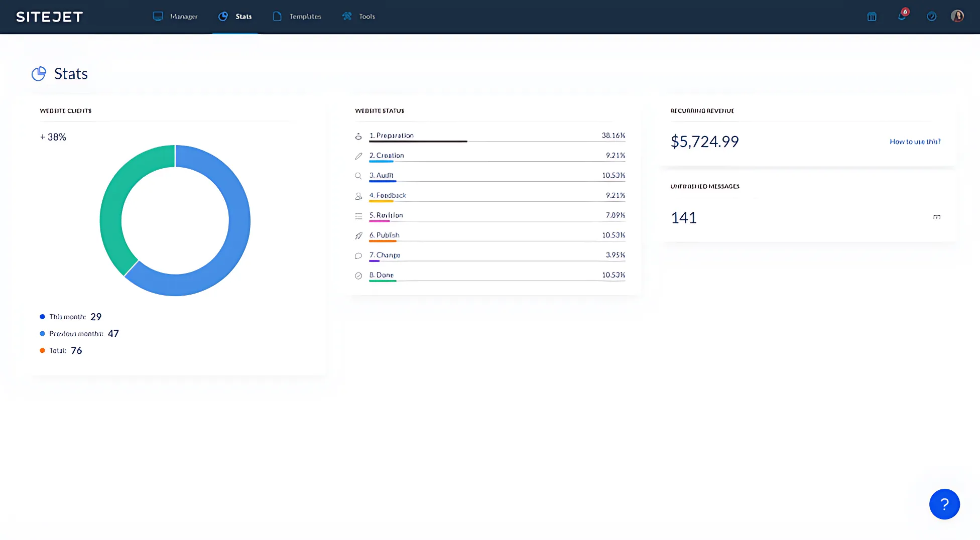Click the Feedback person icon
This screenshot has height=540, width=980.
pos(358,195)
